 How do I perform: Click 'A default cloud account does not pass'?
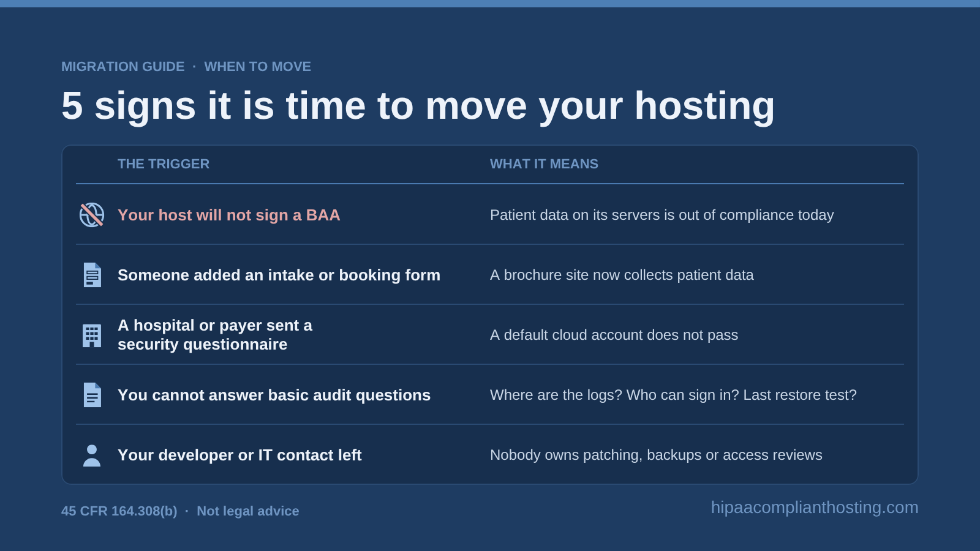coord(614,335)
